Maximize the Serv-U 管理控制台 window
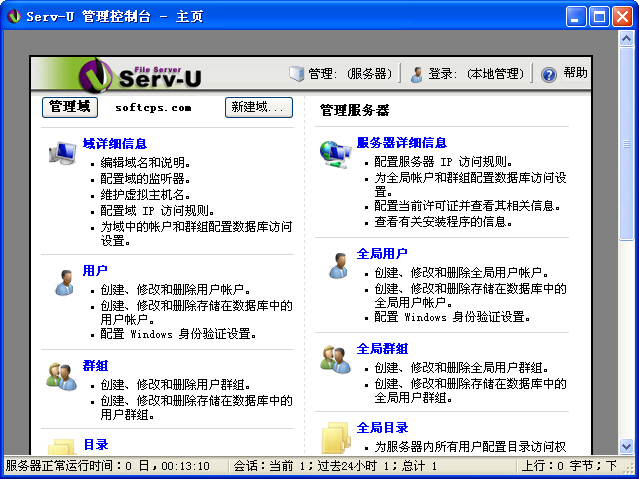Viewport: 639px width, 479px height. tap(599, 17)
